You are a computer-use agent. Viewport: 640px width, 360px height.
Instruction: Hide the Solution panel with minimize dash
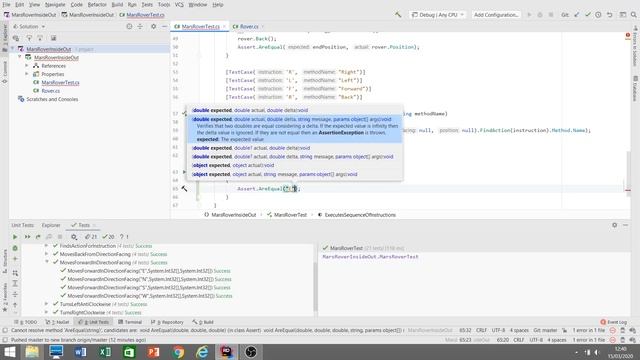click(164, 27)
